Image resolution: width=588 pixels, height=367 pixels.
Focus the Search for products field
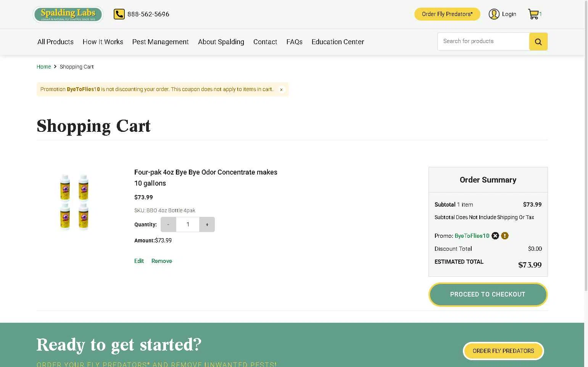pyautogui.click(x=483, y=42)
